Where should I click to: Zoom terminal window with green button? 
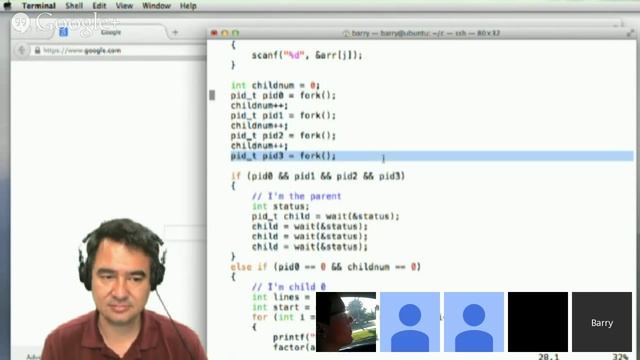pyautogui.click(x=236, y=33)
